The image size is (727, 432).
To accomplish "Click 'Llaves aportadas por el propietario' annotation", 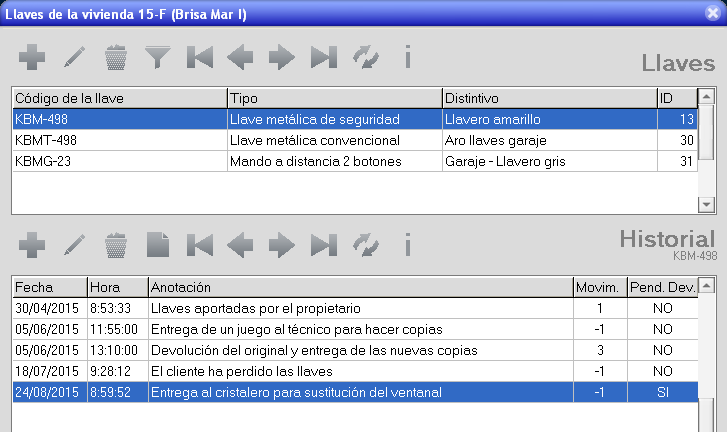I will click(361, 308).
